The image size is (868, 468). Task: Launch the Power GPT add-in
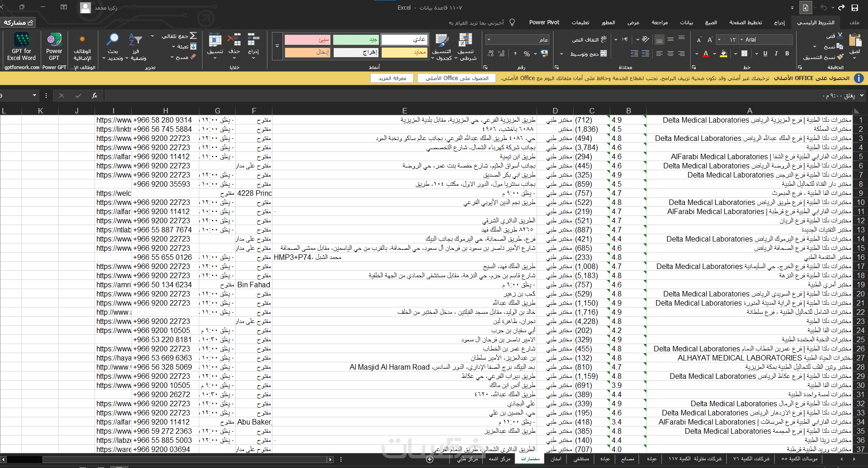54,46
